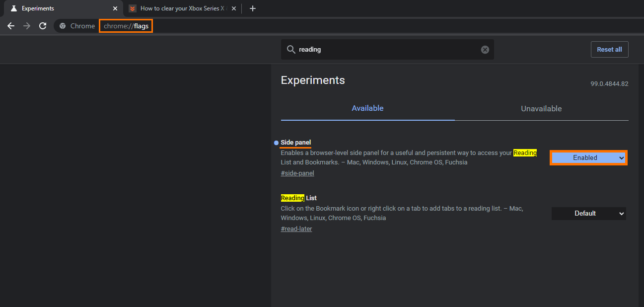Go back using the browser back arrow
Image resolution: width=644 pixels, height=307 pixels.
(11, 26)
